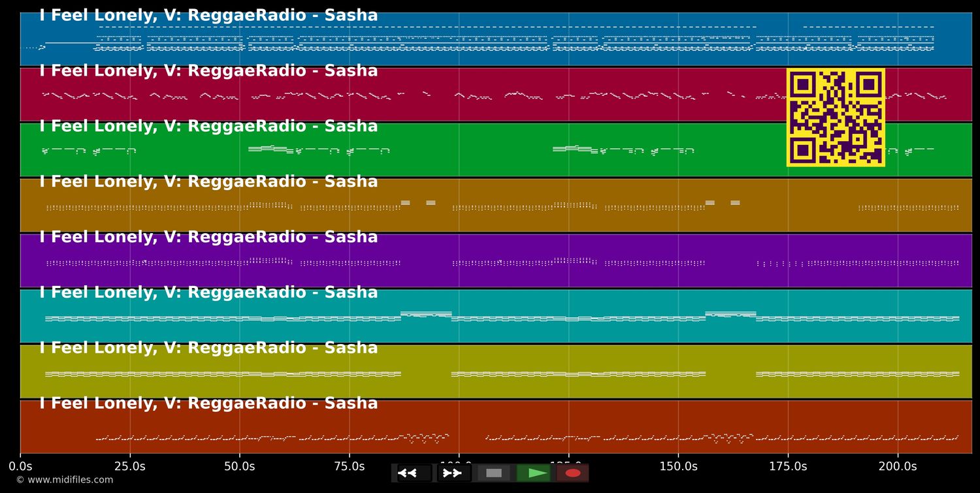Jump to the 75.0s time marker
Viewport: 980px width, 493px height.
pos(350,466)
